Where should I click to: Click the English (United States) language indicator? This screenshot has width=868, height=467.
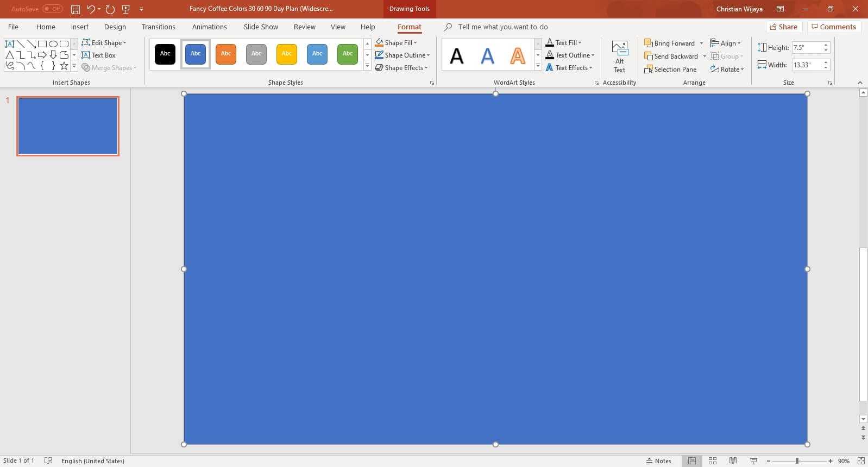pos(93,461)
